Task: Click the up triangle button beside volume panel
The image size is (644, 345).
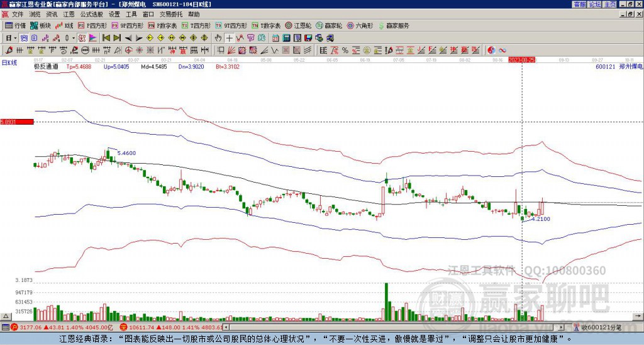Action: [6, 316]
